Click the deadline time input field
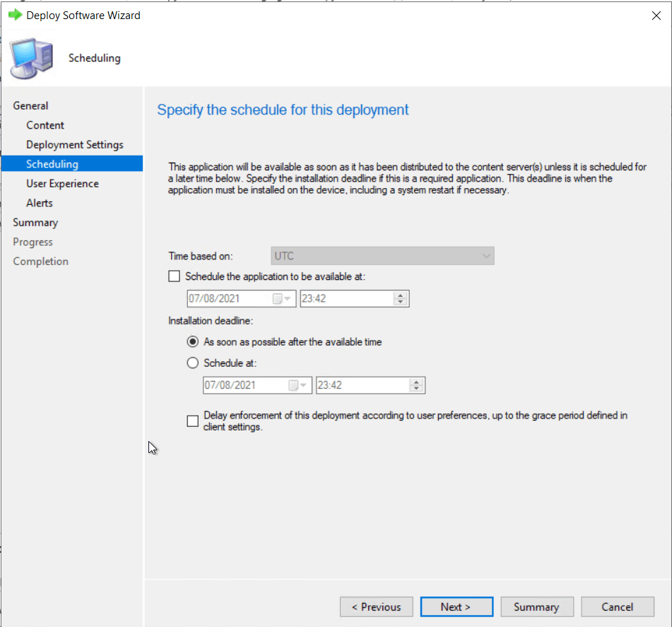Viewport: 672px width, 627px height. point(360,386)
